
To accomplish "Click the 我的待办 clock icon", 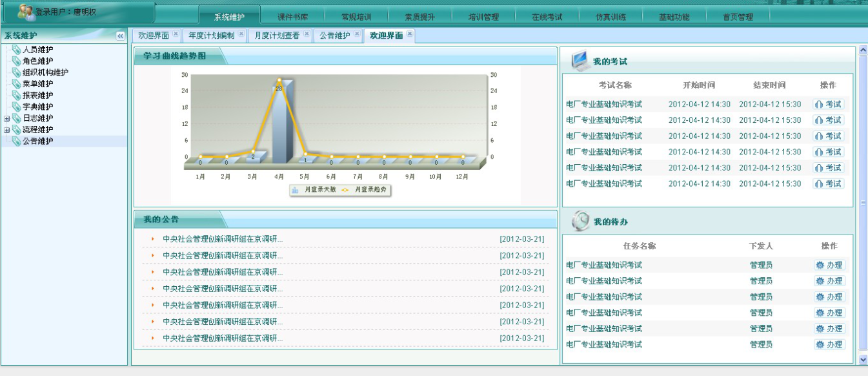I will click(581, 221).
